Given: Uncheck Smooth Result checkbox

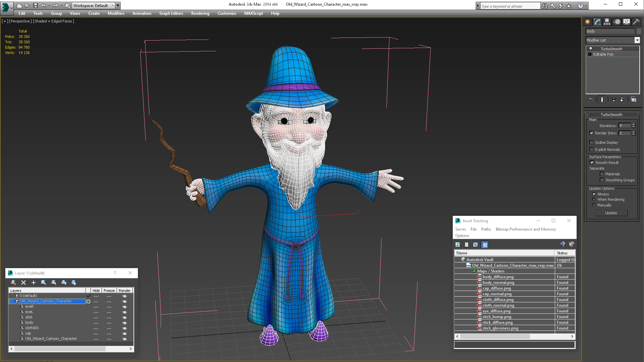Looking at the screenshot, I should 592,163.
